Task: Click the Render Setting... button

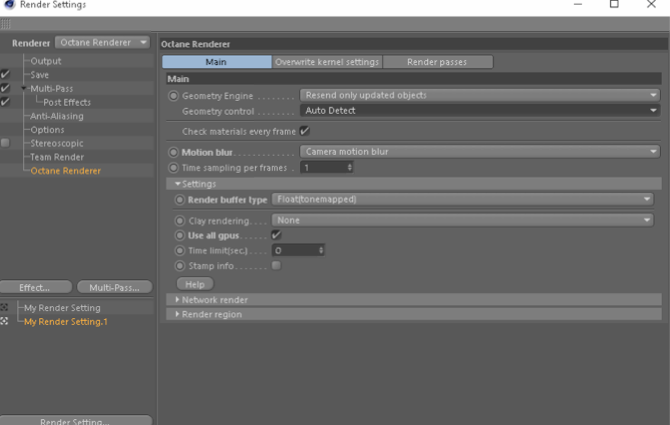Action: click(76, 420)
